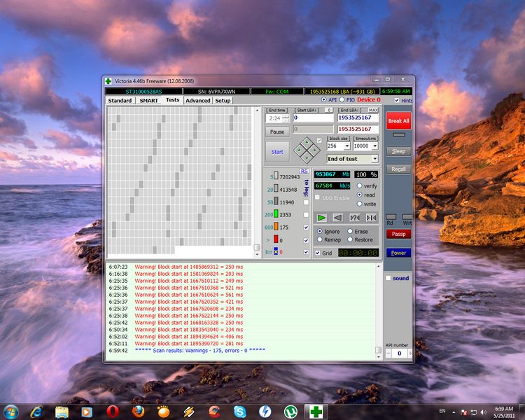Click the green play scan button

[x=321, y=218]
